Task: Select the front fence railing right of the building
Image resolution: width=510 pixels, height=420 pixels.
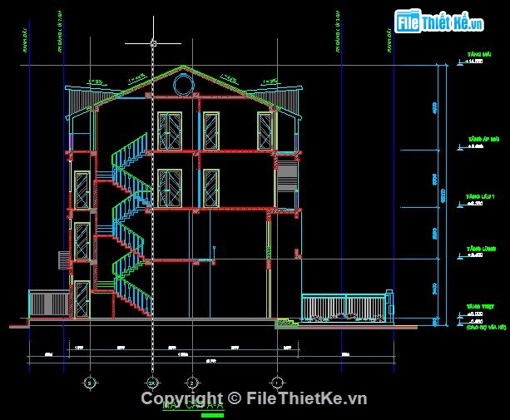Action: 343,308
